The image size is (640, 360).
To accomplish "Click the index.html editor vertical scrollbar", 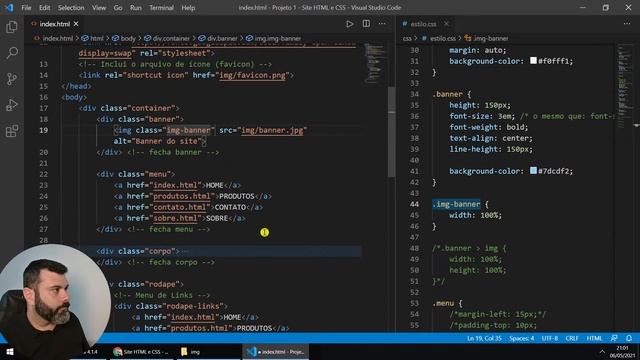I will (391, 132).
